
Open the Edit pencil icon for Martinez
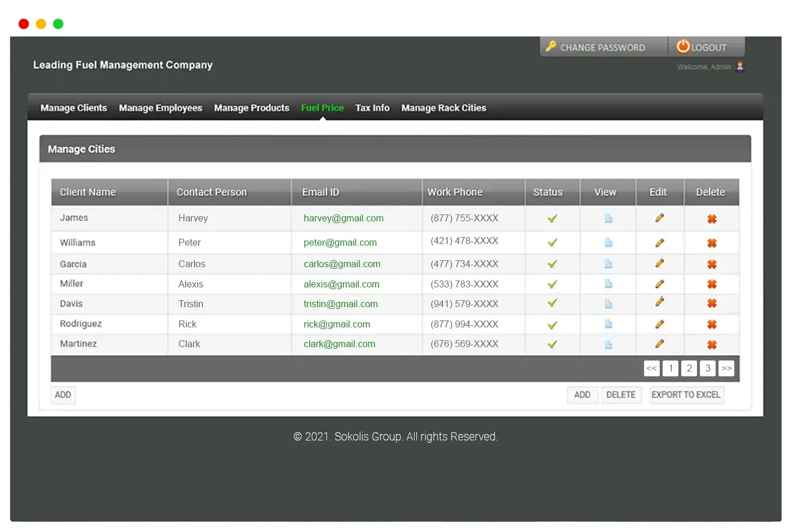(x=659, y=344)
